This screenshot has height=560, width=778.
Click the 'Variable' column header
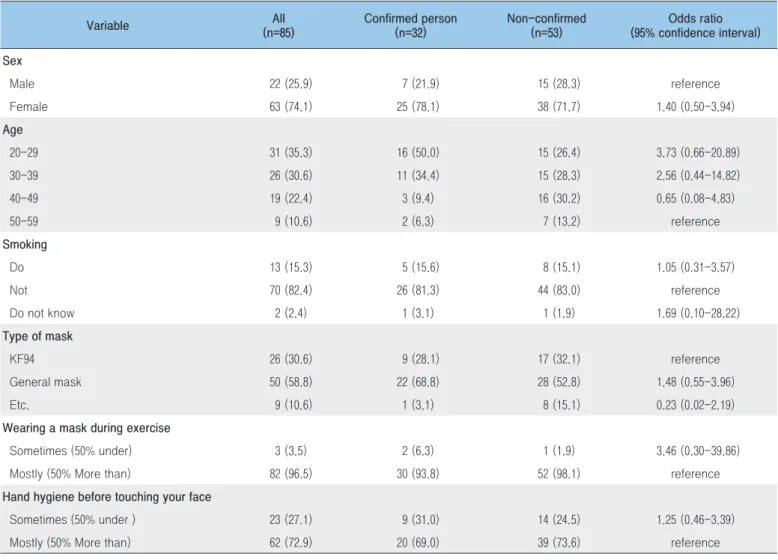(x=108, y=26)
